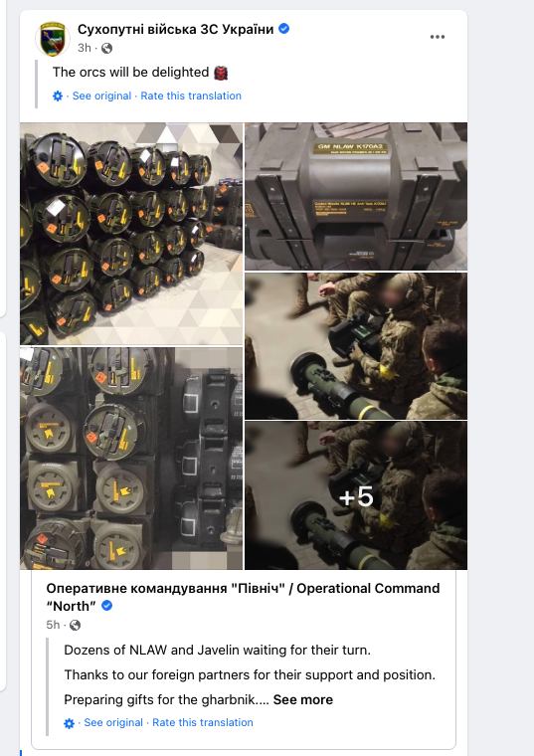This screenshot has width=534, height=756.
Task: View the +5 additional photos overlay
Action: pyautogui.click(x=356, y=495)
